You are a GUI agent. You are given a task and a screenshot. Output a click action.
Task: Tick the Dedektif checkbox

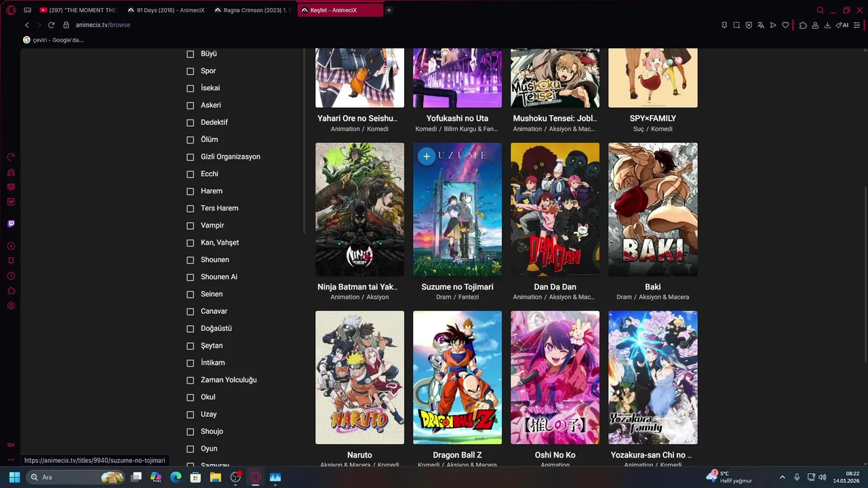pos(190,123)
